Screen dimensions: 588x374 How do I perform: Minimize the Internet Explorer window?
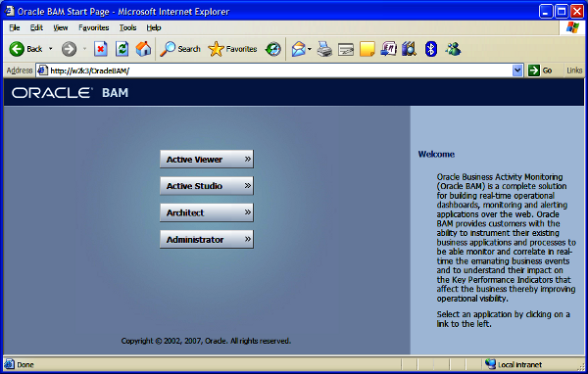[x=546, y=12]
